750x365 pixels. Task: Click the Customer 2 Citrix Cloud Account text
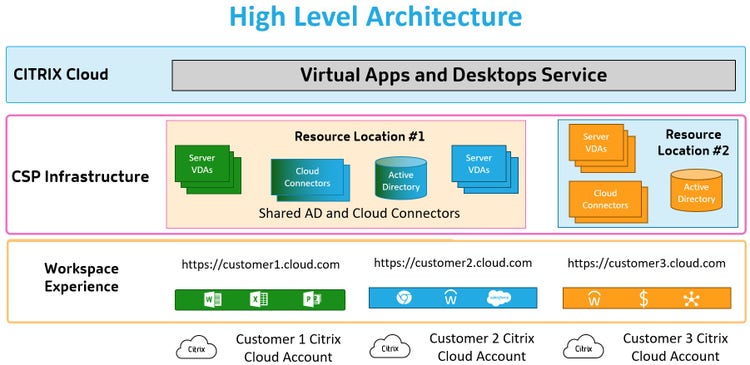point(482,347)
